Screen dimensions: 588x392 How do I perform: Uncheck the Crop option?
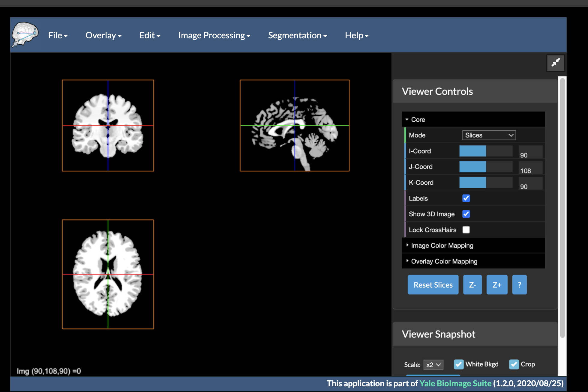(514, 364)
